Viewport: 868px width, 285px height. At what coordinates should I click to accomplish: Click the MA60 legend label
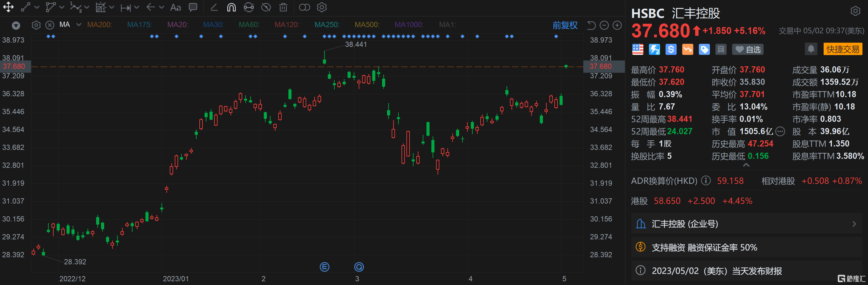(x=249, y=25)
